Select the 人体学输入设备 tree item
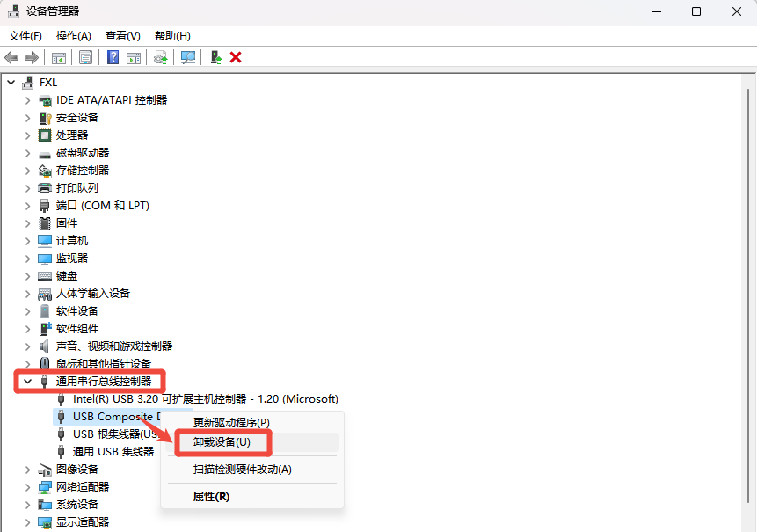The width and height of the screenshot is (757, 532). click(x=92, y=294)
